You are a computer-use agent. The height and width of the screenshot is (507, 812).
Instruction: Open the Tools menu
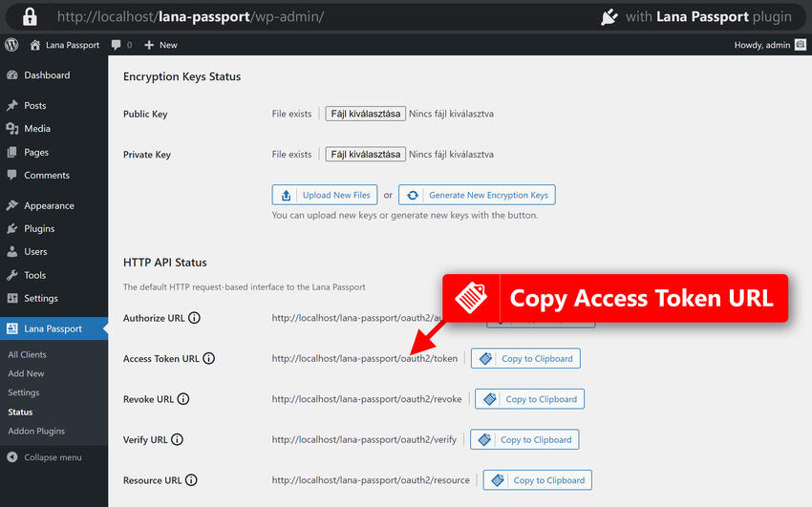coord(34,275)
